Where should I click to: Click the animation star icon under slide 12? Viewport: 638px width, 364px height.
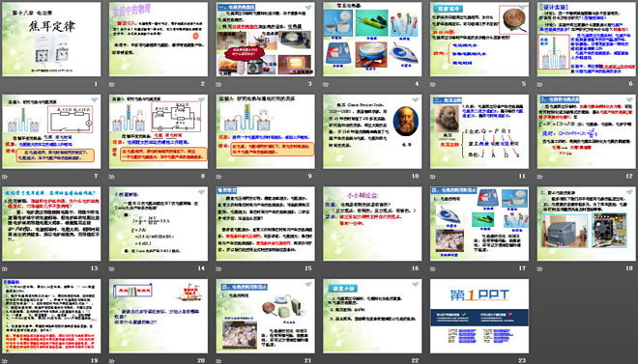point(539,177)
